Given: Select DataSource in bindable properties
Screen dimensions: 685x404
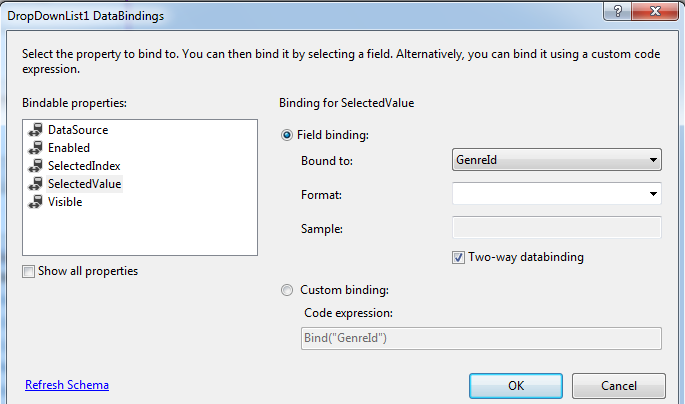Looking at the screenshot, I should coord(77,130).
